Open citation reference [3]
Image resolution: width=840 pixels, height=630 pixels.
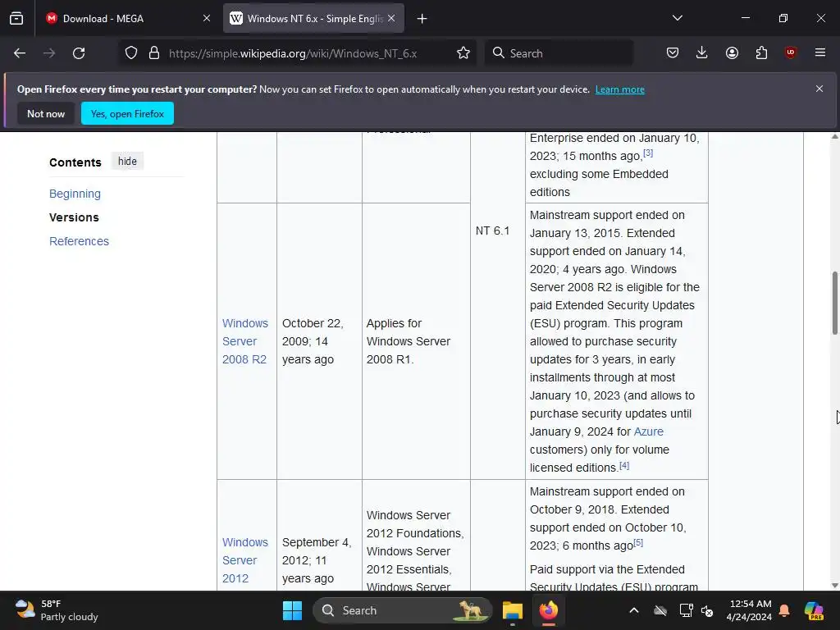[x=648, y=153]
